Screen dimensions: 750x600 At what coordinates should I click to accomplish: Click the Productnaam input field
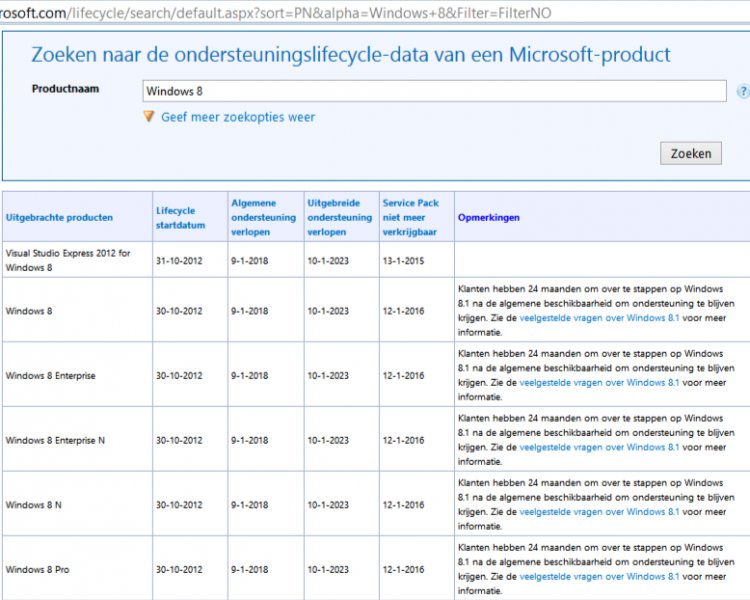tap(434, 91)
